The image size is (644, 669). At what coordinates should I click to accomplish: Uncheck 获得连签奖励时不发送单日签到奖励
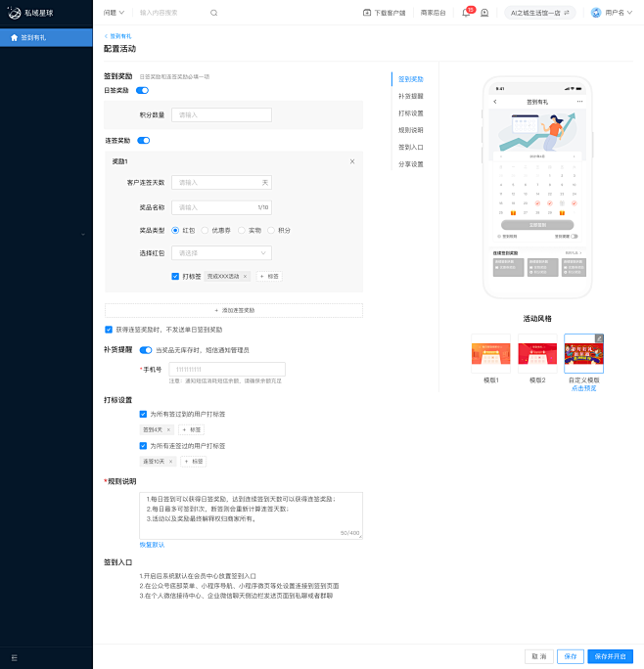click(109, 330)
